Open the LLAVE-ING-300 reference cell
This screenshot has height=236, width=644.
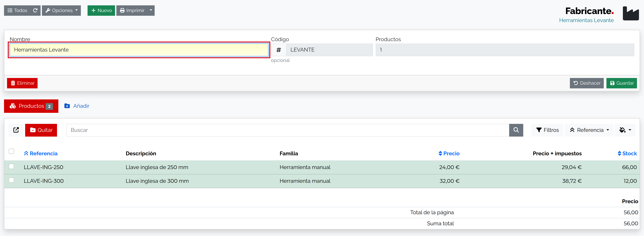[x=44, y=181]
